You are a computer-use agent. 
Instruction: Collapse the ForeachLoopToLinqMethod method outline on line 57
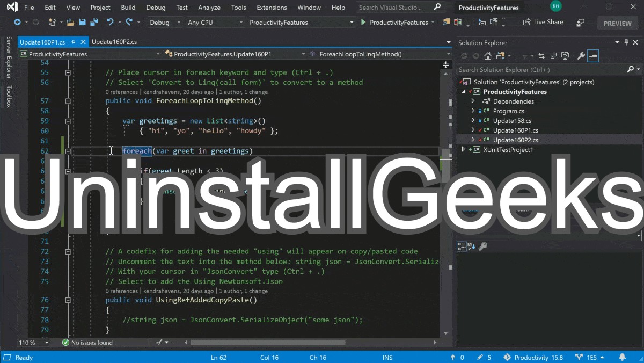click(x=68, y=101)
